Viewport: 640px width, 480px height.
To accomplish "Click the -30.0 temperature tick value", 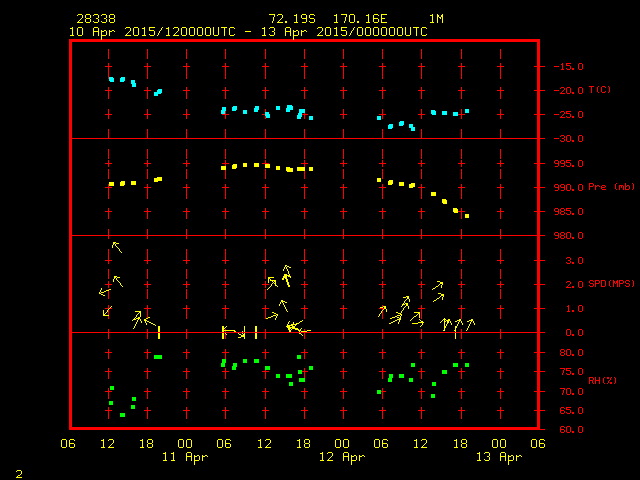I will tap(563, 139).
